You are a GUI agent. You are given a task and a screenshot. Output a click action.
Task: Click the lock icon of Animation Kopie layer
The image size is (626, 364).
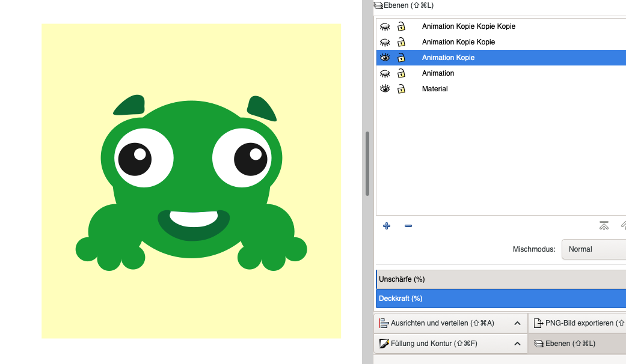point(401,58)
